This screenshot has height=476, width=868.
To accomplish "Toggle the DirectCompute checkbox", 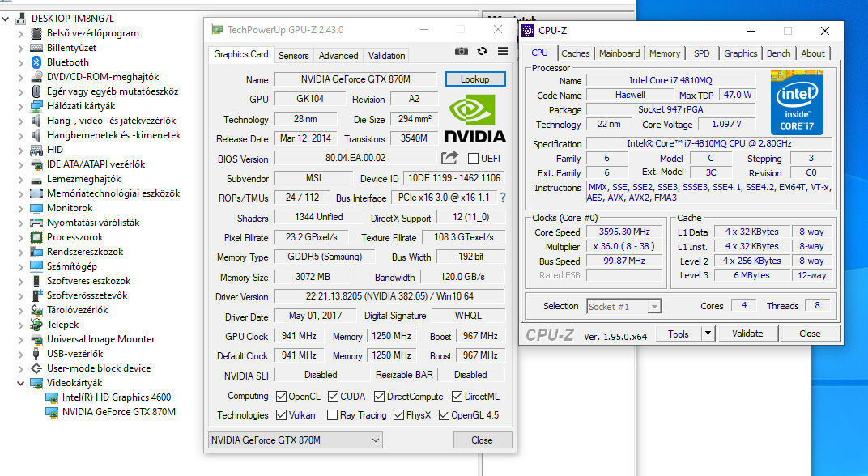I will (x=379, y=397).
